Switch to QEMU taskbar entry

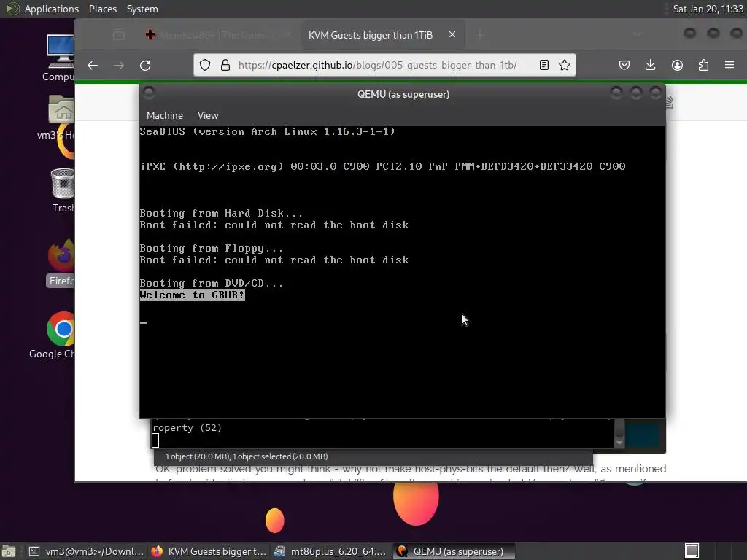454,551
